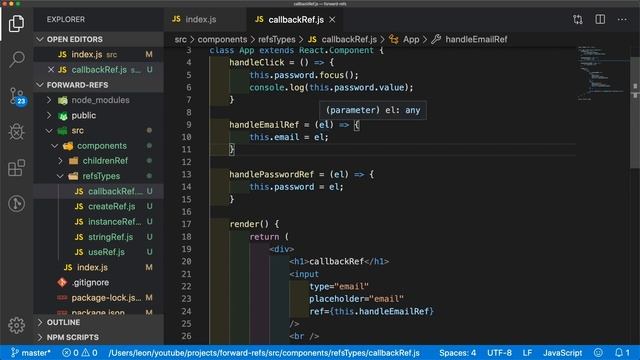
Task: Collapse the src folder
Action: [x=98, y=131]
